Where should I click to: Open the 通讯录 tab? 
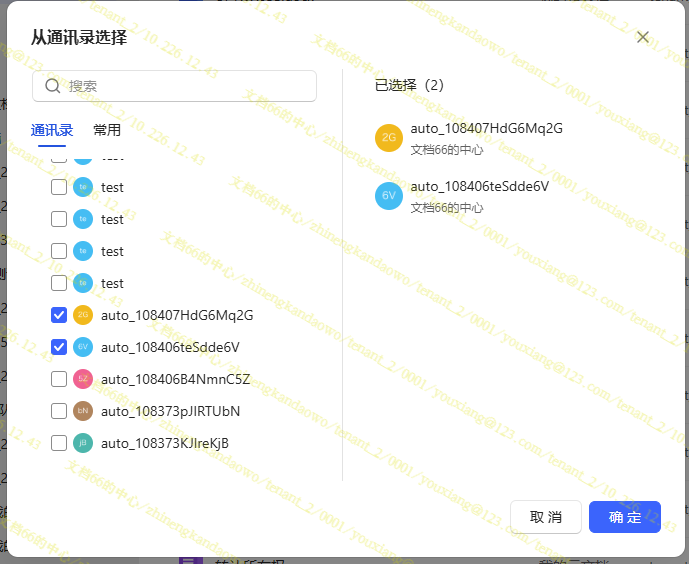[x=52, y=130]
